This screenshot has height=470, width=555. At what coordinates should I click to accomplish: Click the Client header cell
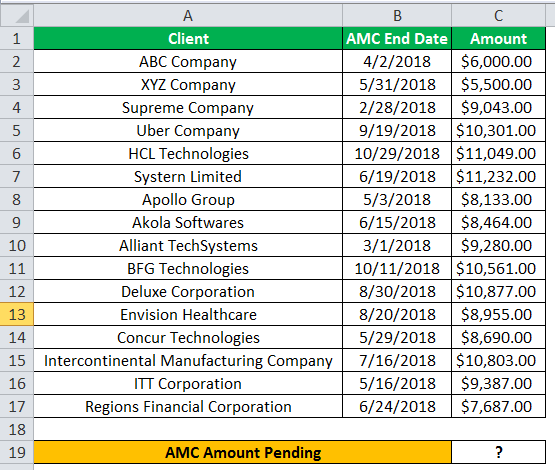[188, 39]
